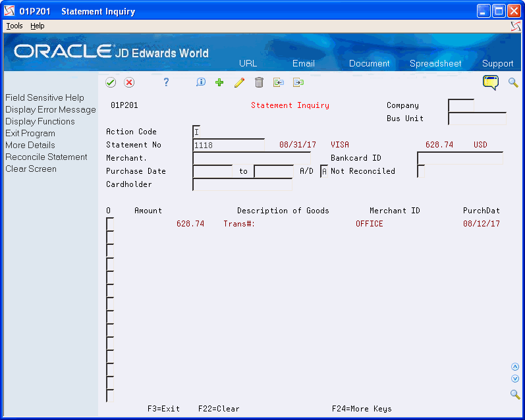Click the top-right magnifying glass icon
Viewport: 525px width, 420px height.
pyautogui.click(x=513, y=82)
